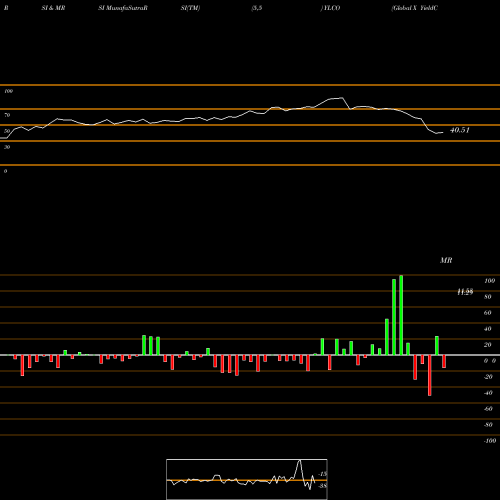This screenshot has height=500, width=500.
Task: Click the 'Global X YieldC' header text
Action: click(414, 8)
